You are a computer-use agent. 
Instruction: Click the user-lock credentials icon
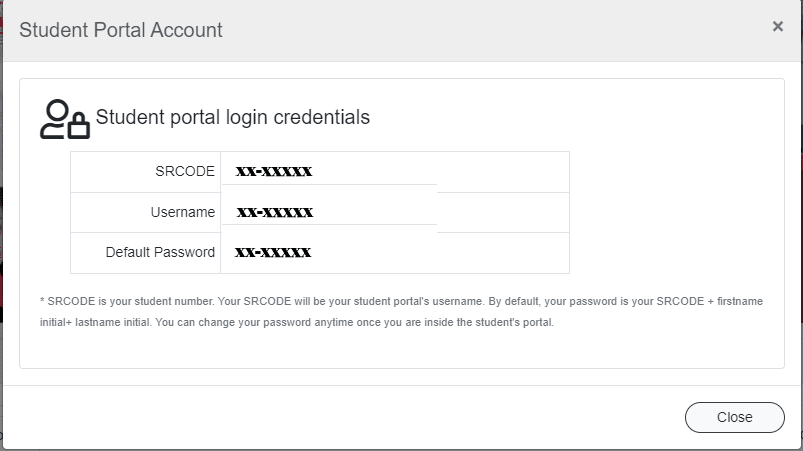point(64,119)
